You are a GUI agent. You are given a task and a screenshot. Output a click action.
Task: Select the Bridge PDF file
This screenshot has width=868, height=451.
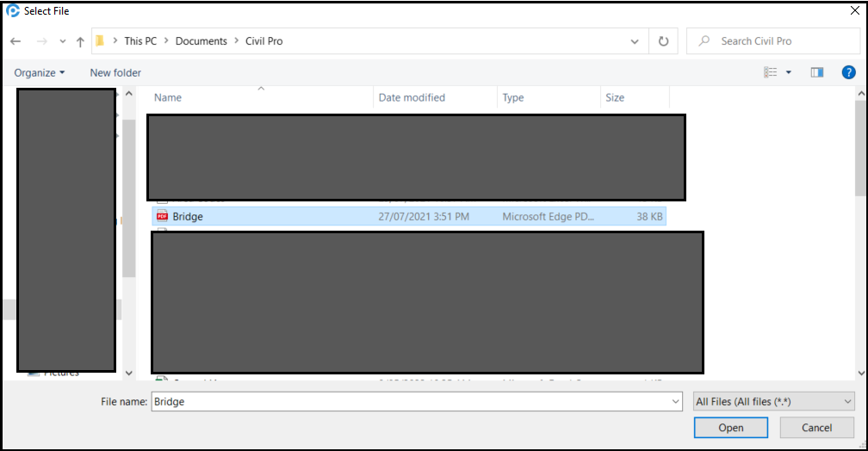pos(408,216)
